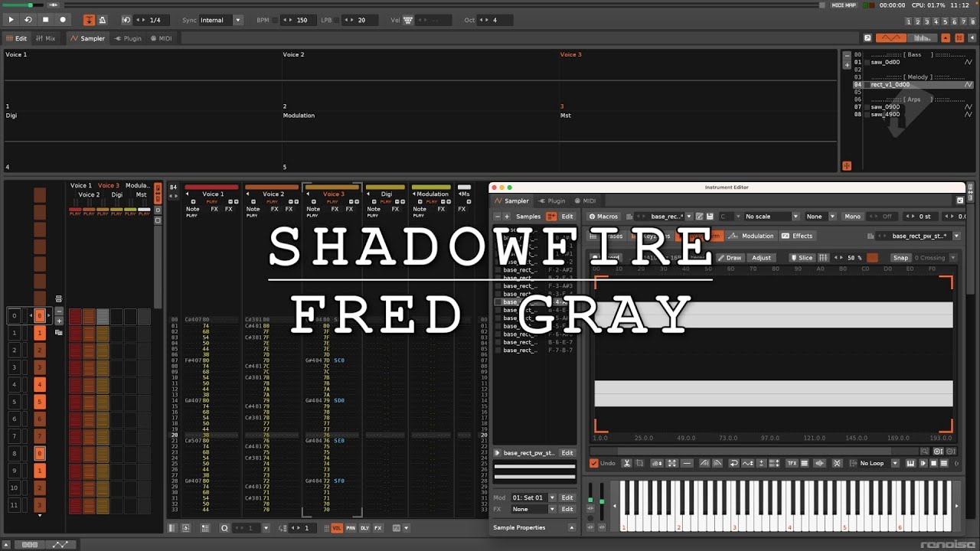Screen dimensions: 980x551
Task: Toggle the Mono button
Action: (852, 217)
